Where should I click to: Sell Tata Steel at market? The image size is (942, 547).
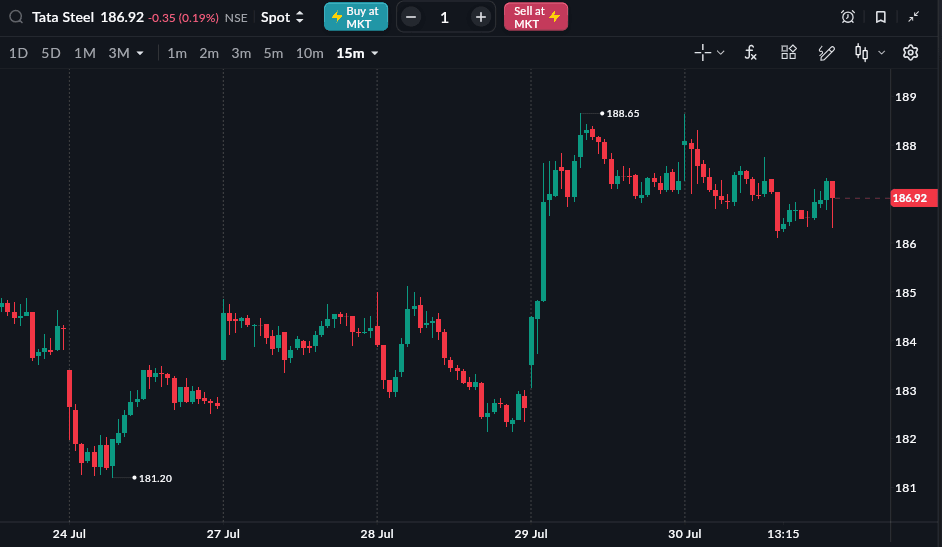click(x=536, y=17)
